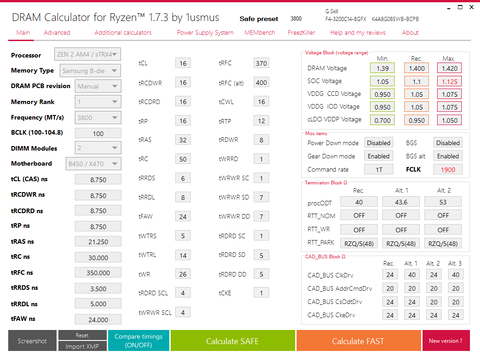This screenshot has height=361, width=480.
Task: Select the tFAW value 24
Action: pos(183,217)
